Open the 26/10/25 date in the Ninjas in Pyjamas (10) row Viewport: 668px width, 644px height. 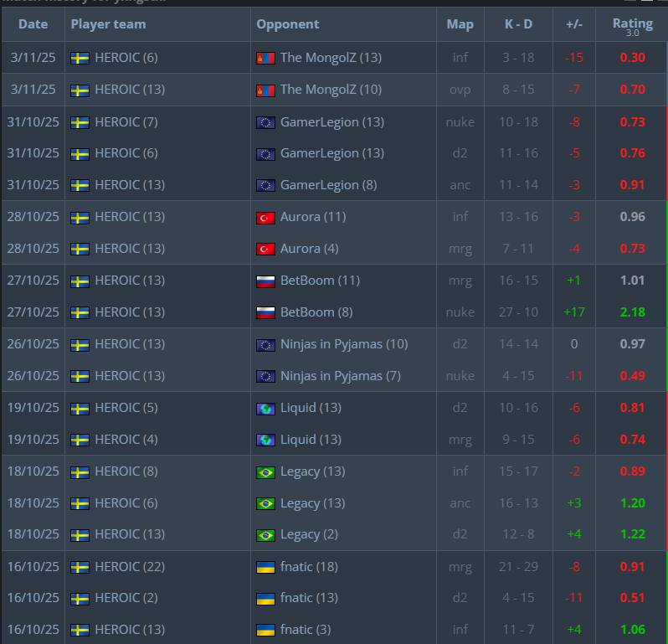(x=33, y=344)
